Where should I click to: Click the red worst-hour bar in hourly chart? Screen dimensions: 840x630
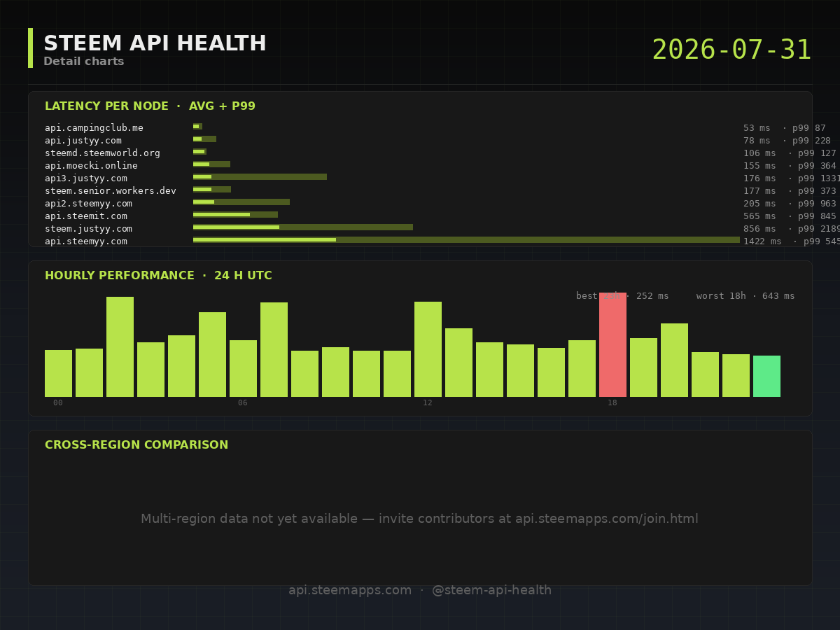(612, 344)
